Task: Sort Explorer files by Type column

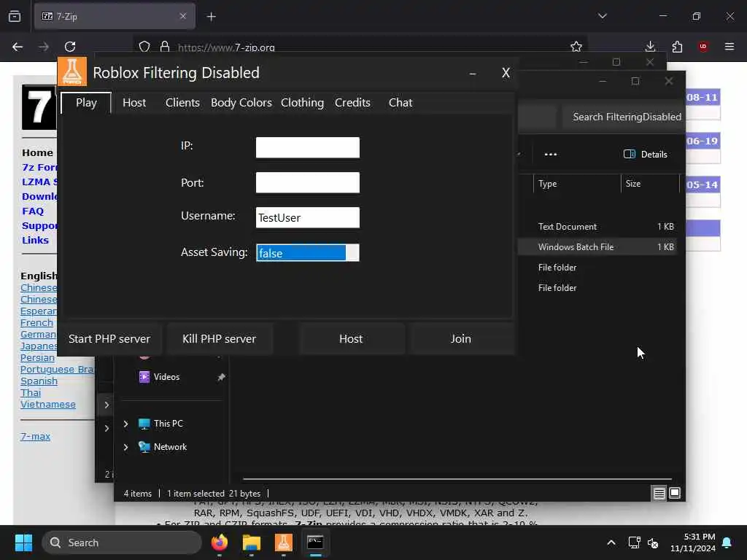Action: [578, 184]
